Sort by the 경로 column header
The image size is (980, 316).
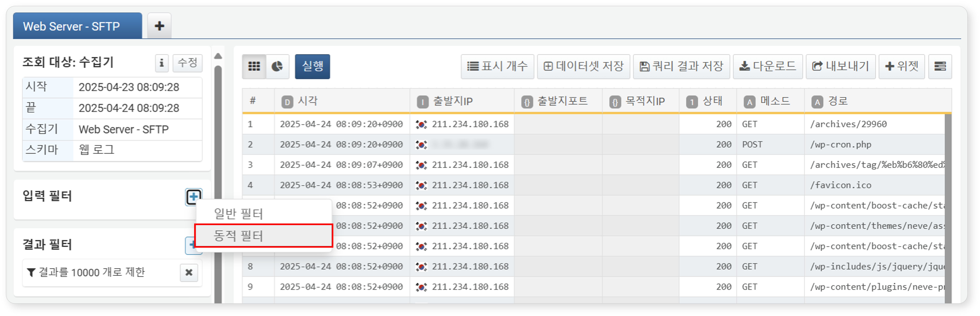point(878,101)
